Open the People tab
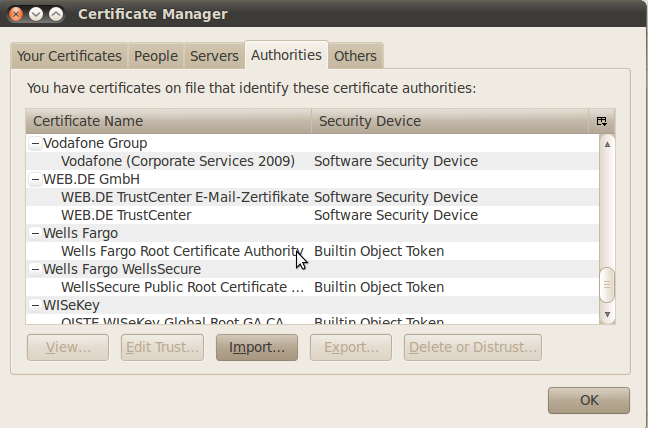 tap(156, 57)
